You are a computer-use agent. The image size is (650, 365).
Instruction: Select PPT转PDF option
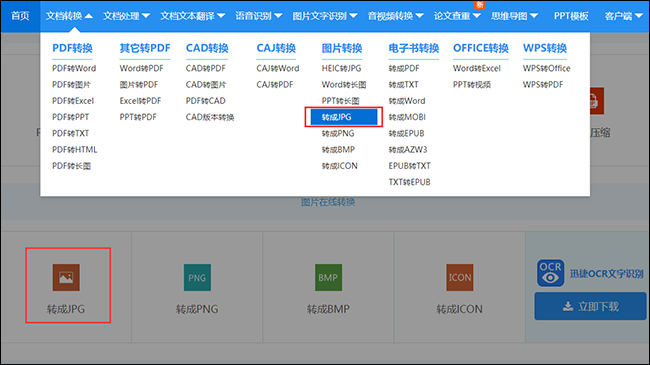point(138,117)
